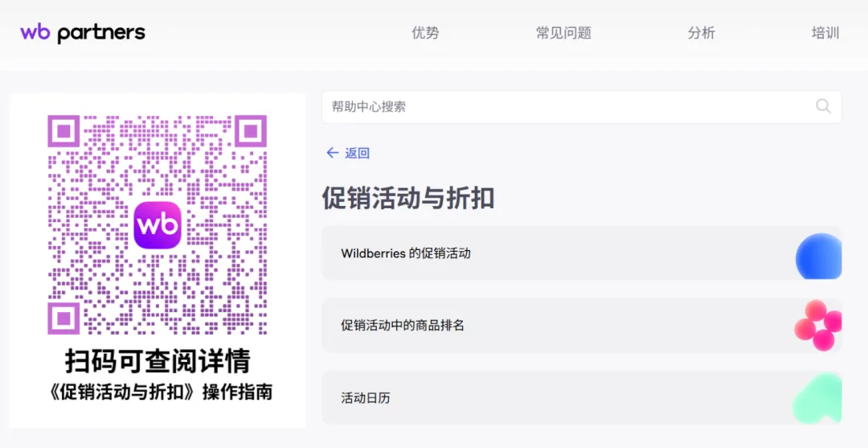Focus the 帮助中心搜索 search field
868x448 pixels.
[582, 107]
